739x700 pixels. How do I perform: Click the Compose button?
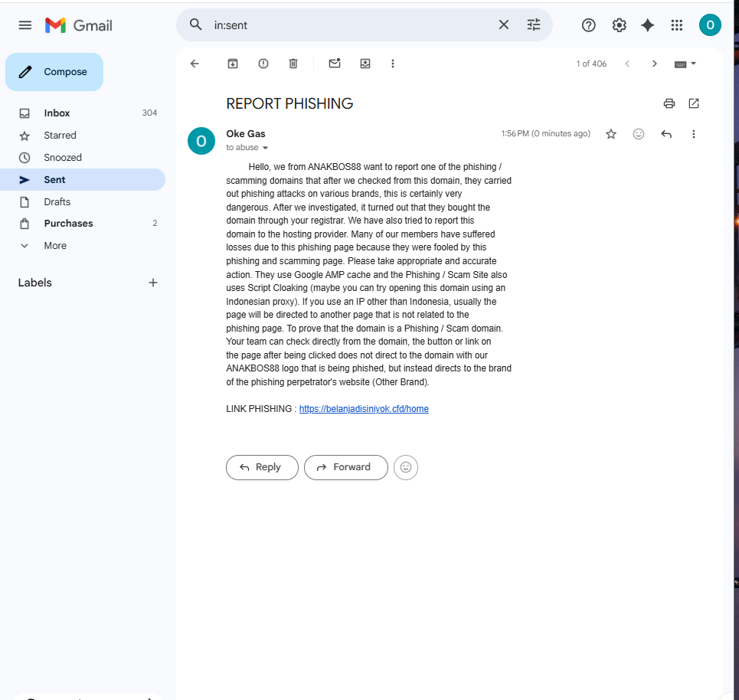click(x=54, y=72)
